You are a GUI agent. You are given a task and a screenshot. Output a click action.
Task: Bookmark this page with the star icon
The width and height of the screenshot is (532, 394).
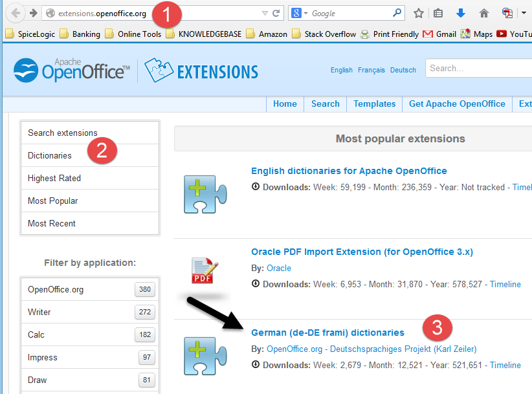click(x=418, y=12)
